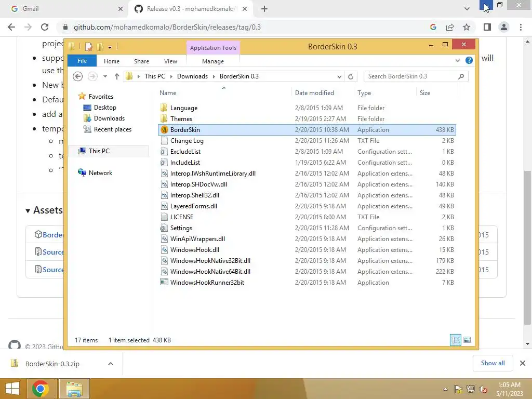The height and width of the screenshot is (399, 532).
Task: Dismiss the Chrome downloads bar
Action: tap(523, 363)
